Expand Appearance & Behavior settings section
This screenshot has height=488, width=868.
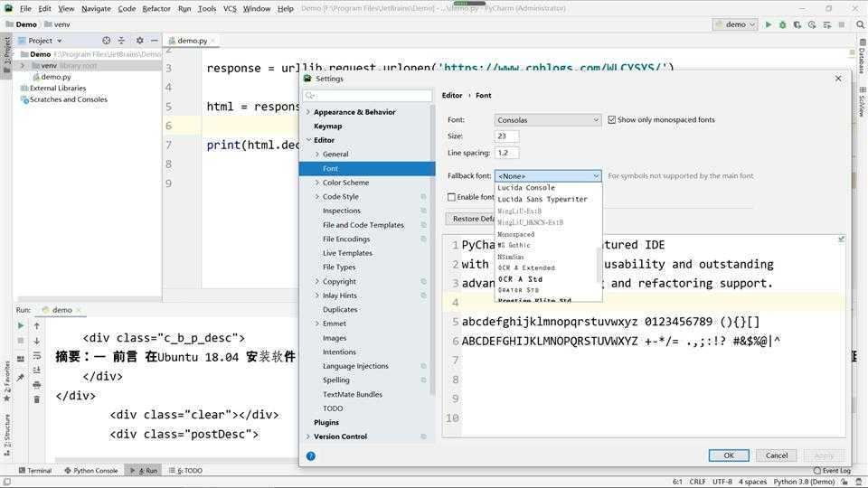tap(308, 112)
